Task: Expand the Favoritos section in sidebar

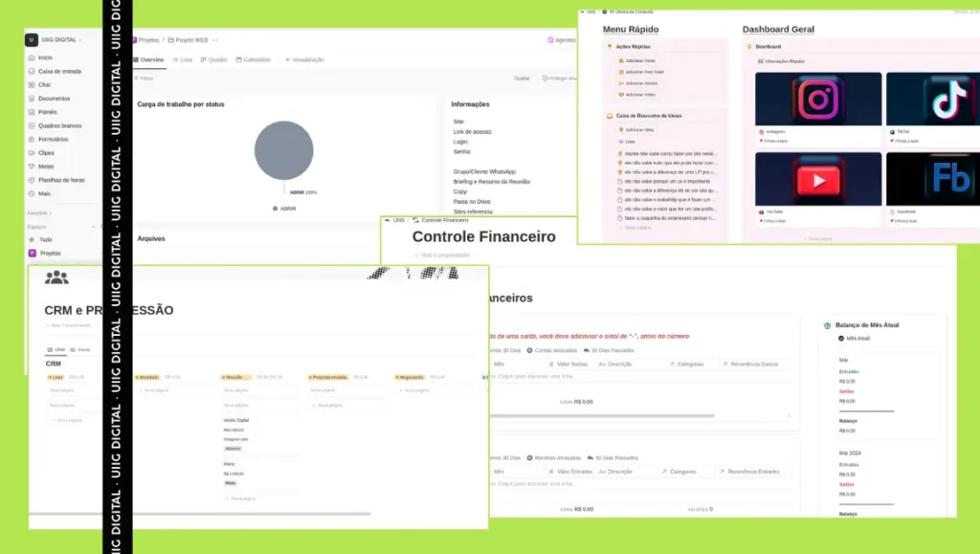Action: point(39,213)
